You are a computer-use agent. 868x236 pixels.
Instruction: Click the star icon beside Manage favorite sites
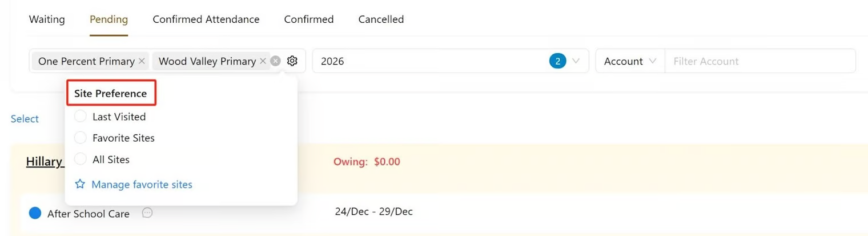(x=81, y=185)
